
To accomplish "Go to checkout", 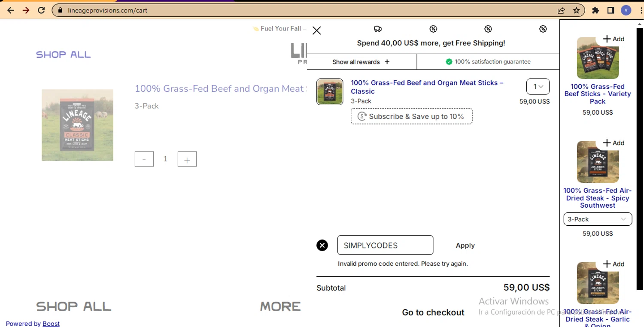I will tap(433, 312).
